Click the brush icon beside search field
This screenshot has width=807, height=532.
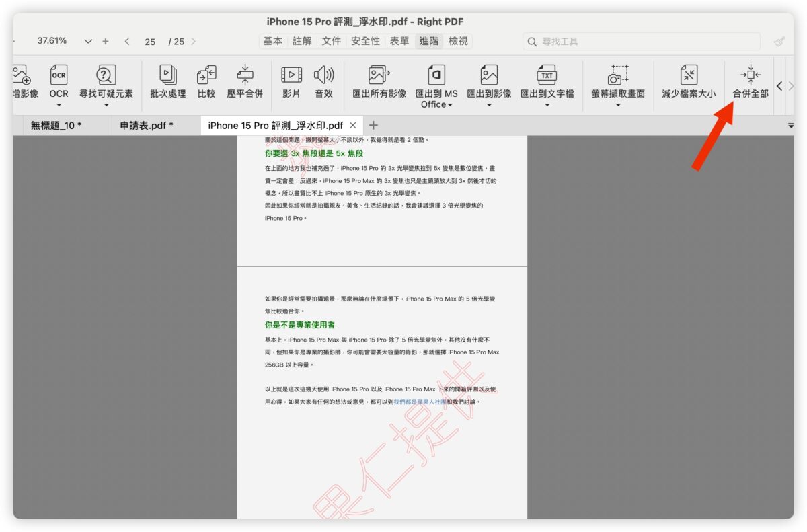[x=779, y=42]
